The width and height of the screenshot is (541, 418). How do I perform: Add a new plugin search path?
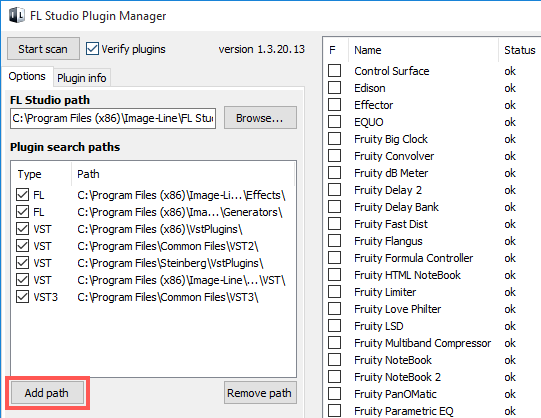coord(47,393)
